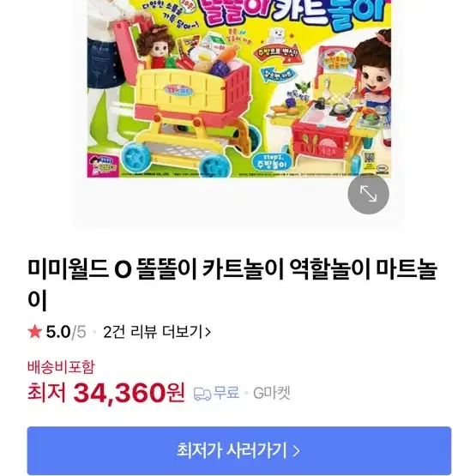
Task: Click the Mimi World logo at image corner
Action: coord(382,170)
